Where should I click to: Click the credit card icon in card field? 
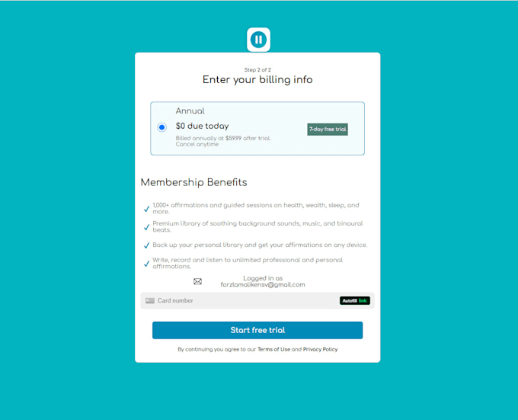click(x=150, y=301)
